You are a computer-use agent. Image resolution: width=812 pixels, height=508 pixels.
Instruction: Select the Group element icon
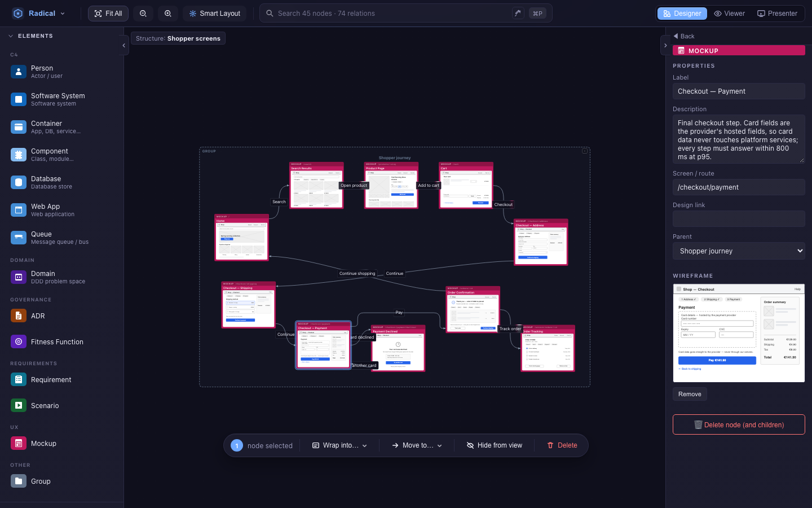click(19, 481)
